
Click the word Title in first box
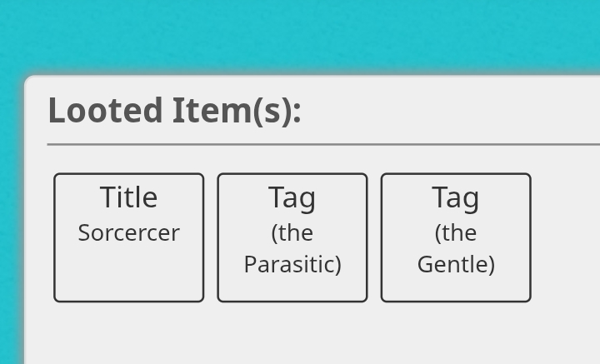tap(128, 197)
